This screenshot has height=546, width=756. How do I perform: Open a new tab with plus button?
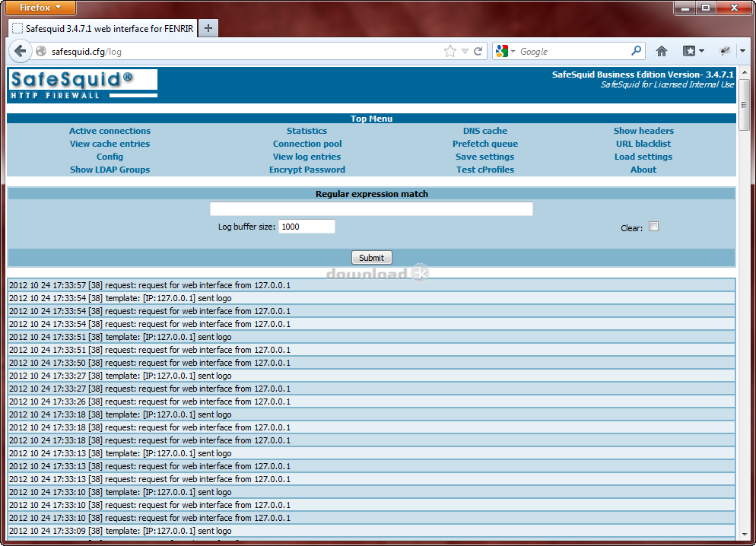coord(208,28)
